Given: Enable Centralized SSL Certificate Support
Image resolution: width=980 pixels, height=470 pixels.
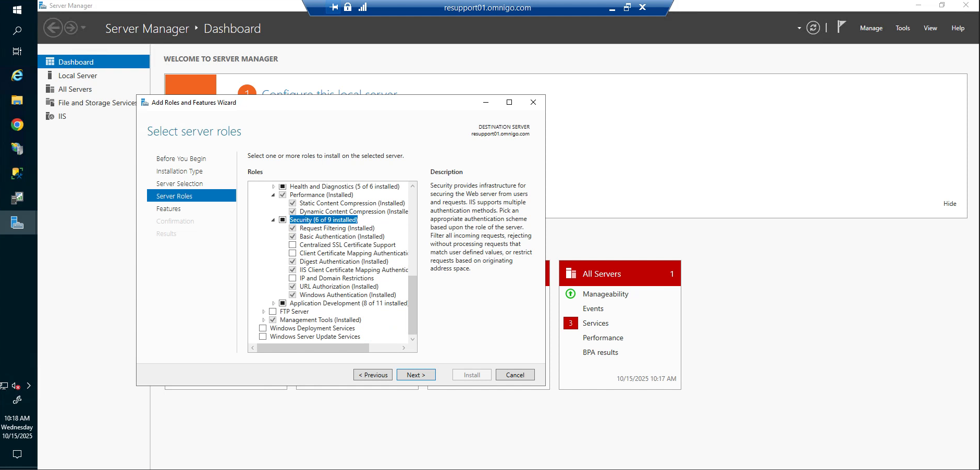Looking at the screenshot, I should click(x=293, y=244).
